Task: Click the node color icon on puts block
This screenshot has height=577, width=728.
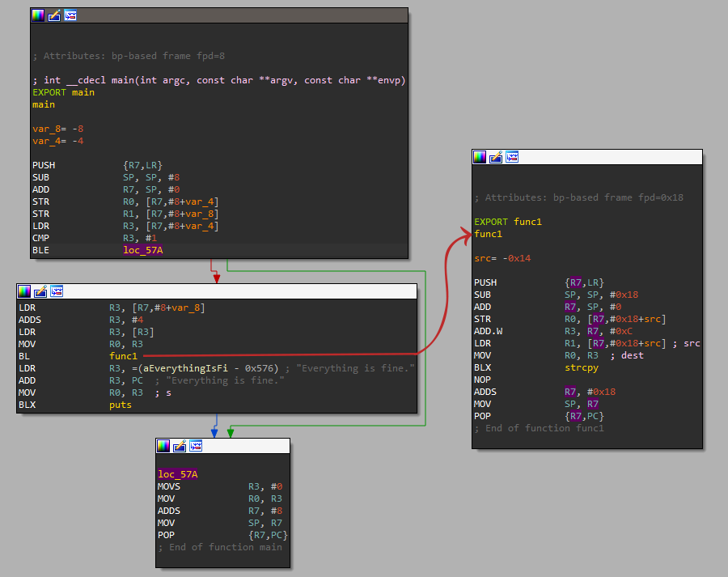Action: 24,291
